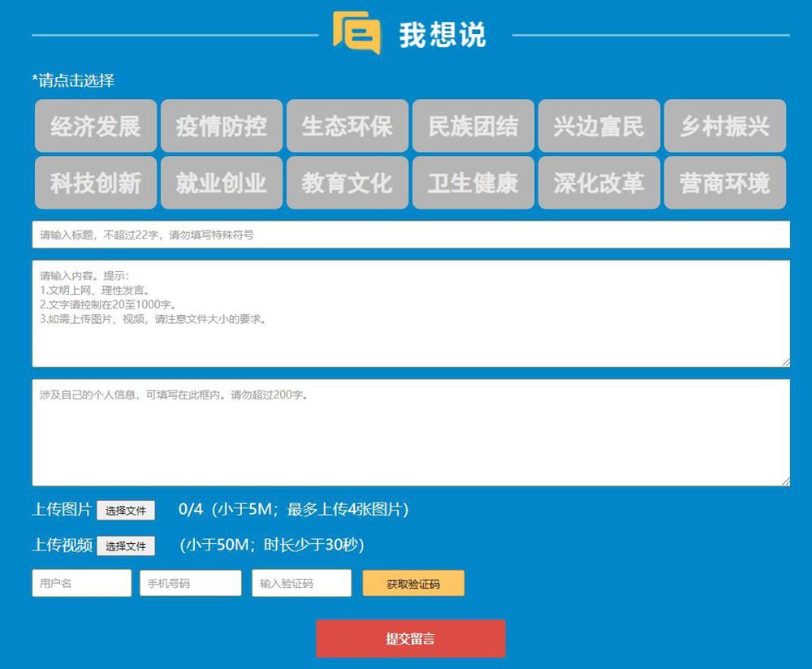Select the 营商环境 category

[x=725, y=183]
